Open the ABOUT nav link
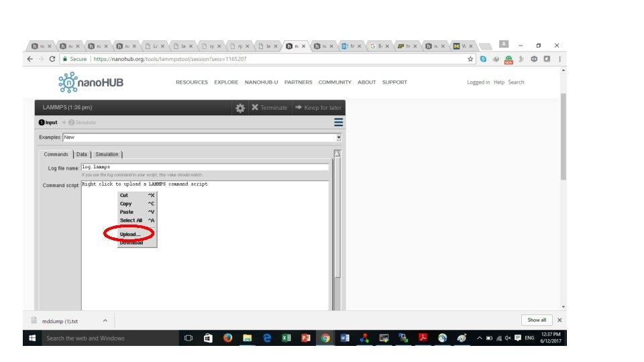 367,82
